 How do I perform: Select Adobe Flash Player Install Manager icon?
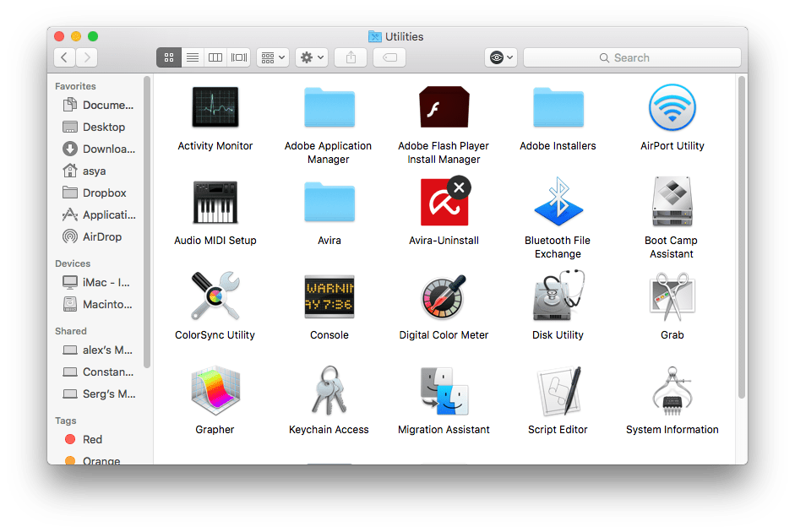[444, 107]
